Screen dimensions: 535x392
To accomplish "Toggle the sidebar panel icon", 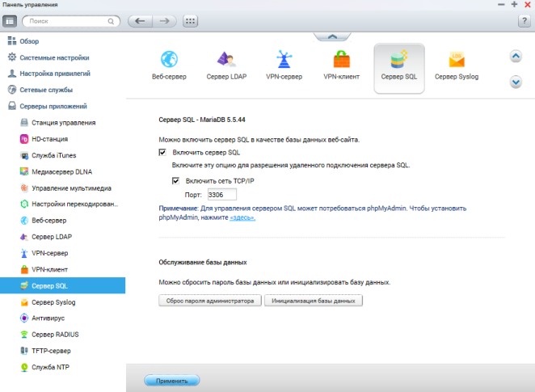I will tap(10, 21).
